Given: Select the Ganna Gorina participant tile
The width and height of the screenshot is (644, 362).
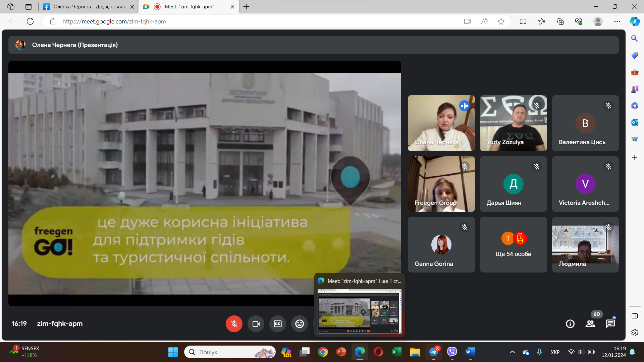Looking at the screenshot, I should [x=441, y=244].
